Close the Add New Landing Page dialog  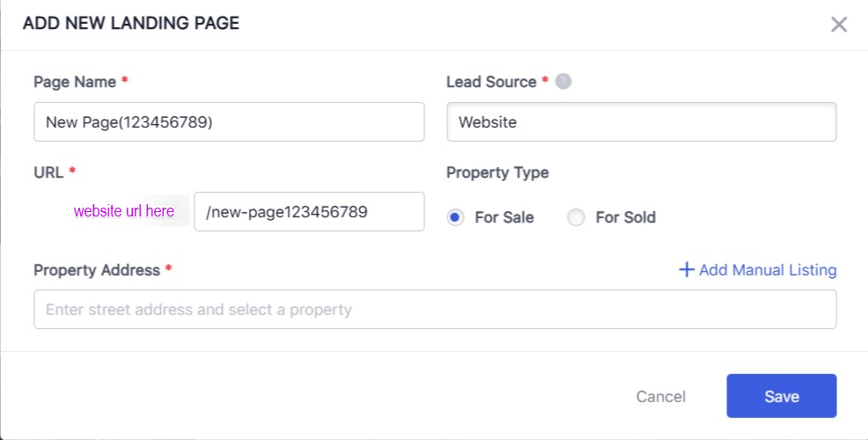(838, 25)
